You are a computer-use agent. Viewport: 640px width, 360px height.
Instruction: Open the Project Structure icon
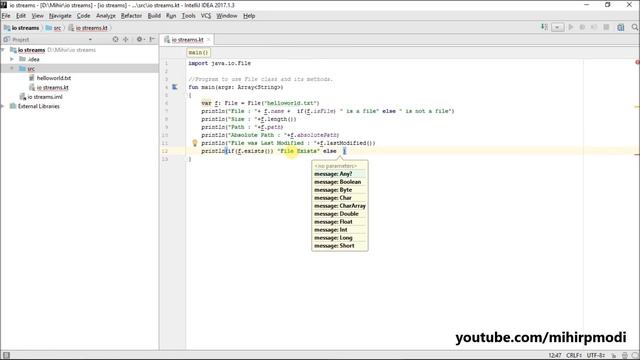[620, 27]
